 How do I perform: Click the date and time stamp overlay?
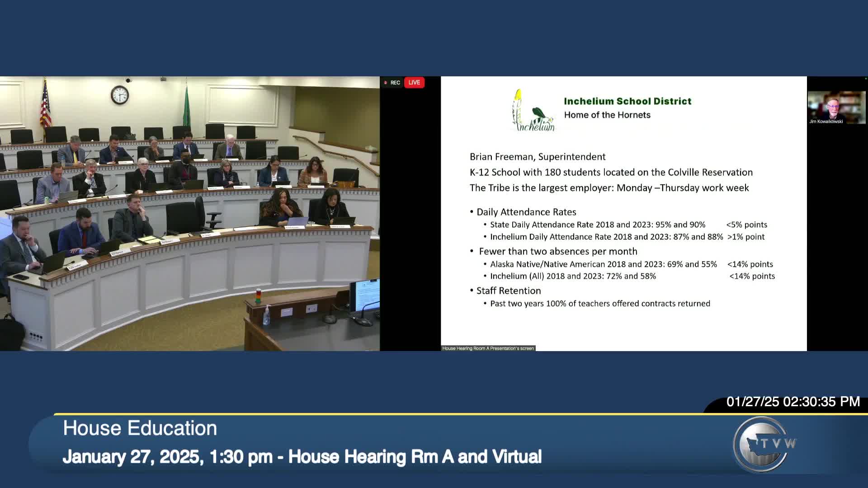793,402
